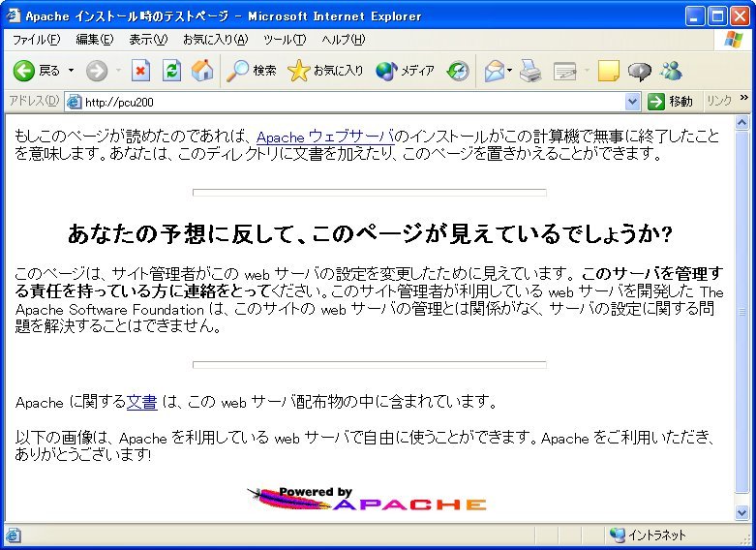This screenshot has height=550, width=756.
Task: Click the IE icon in the title bar
Action: click(x=13, y=15)
